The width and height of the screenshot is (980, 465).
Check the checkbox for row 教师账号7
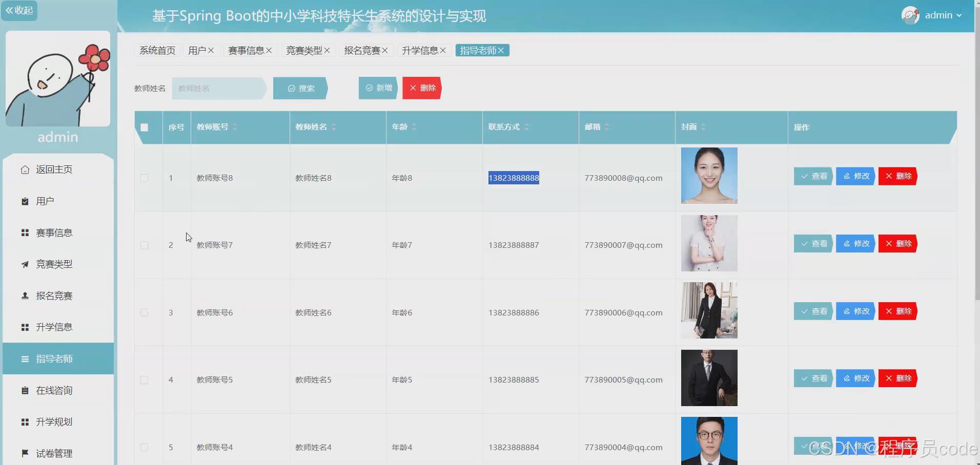click(145, 245)
